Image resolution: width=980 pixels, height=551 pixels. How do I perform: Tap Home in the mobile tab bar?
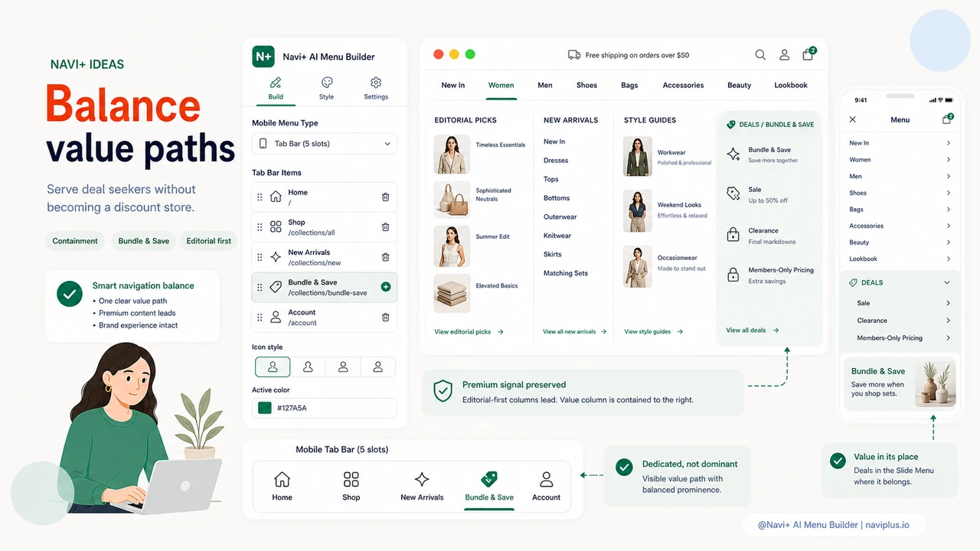click(x=282, y=487)
